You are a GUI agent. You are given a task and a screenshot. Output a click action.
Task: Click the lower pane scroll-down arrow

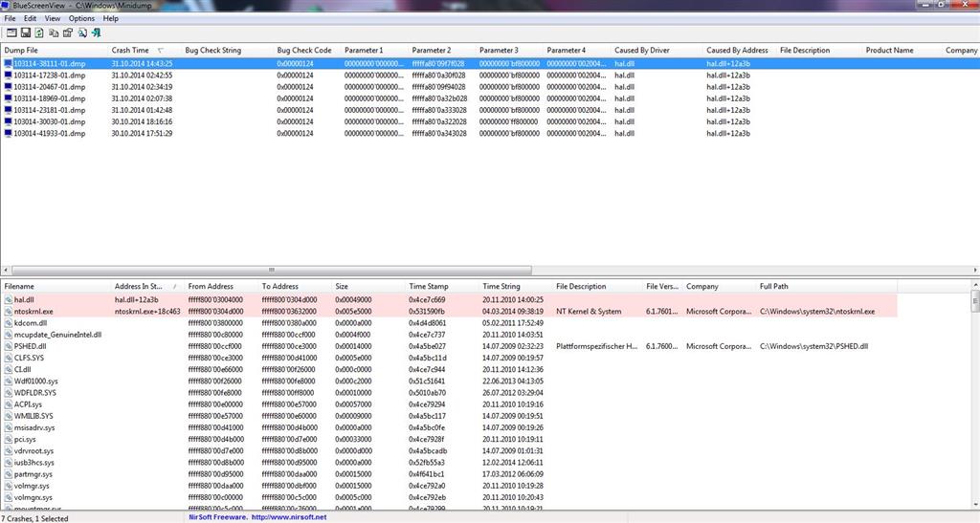(x=975, y=504)
